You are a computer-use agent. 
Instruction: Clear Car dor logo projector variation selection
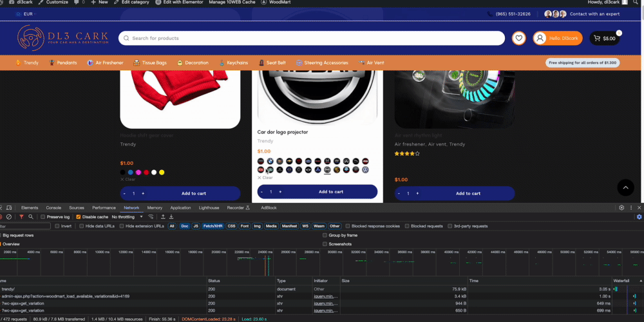coord(265,178)
